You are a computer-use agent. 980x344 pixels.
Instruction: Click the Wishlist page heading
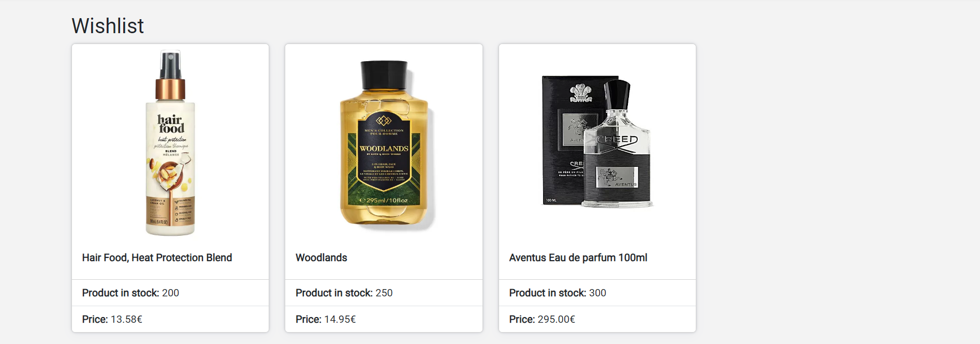click(x=108, y=26)
